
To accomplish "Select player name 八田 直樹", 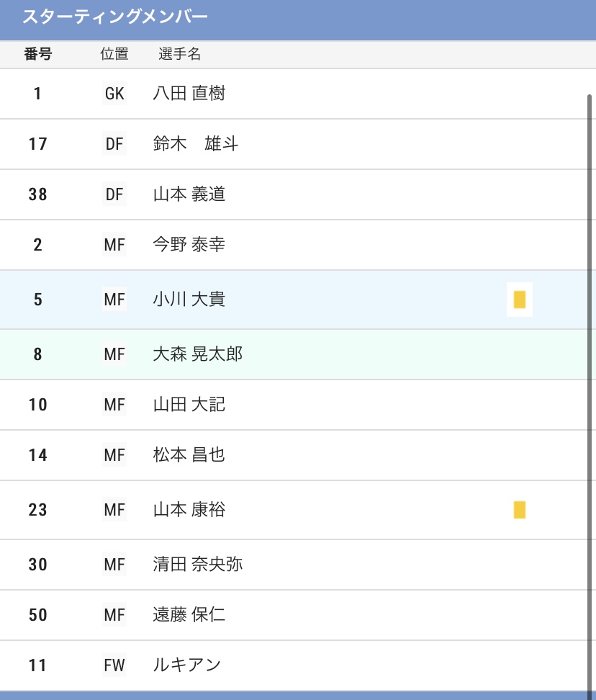I will pos(189,94).
